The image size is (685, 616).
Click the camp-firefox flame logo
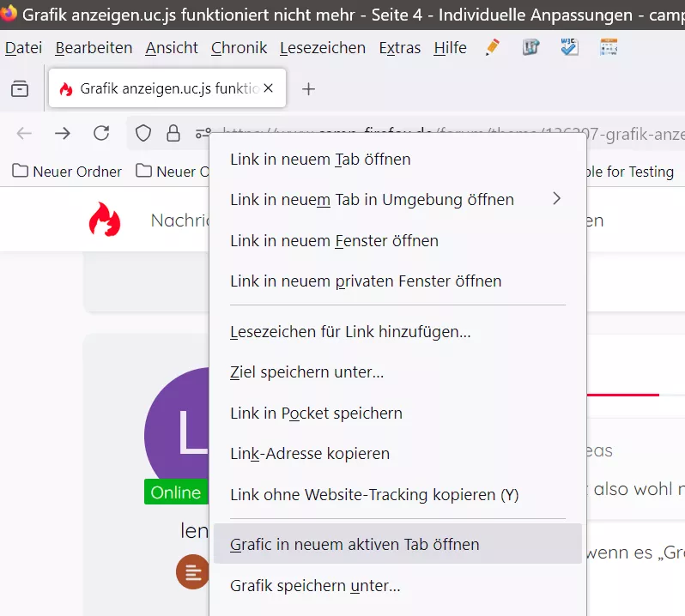coord(105,220)
